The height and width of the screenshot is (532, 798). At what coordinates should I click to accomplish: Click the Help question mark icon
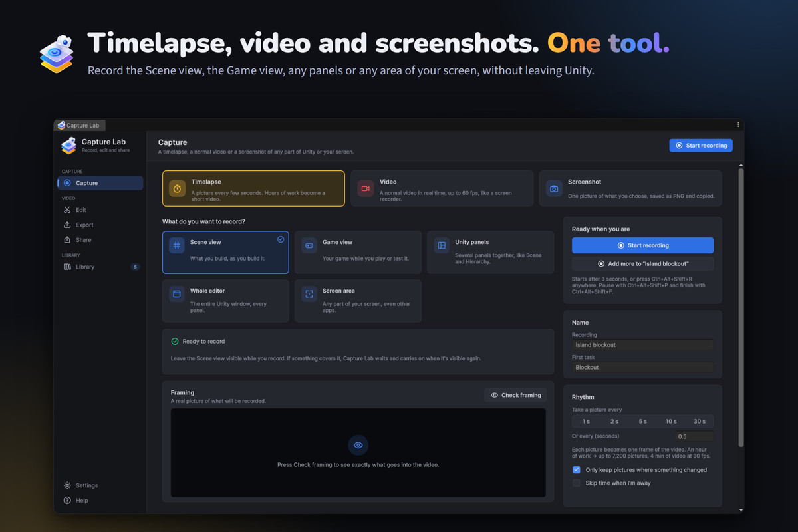point(67,501)
